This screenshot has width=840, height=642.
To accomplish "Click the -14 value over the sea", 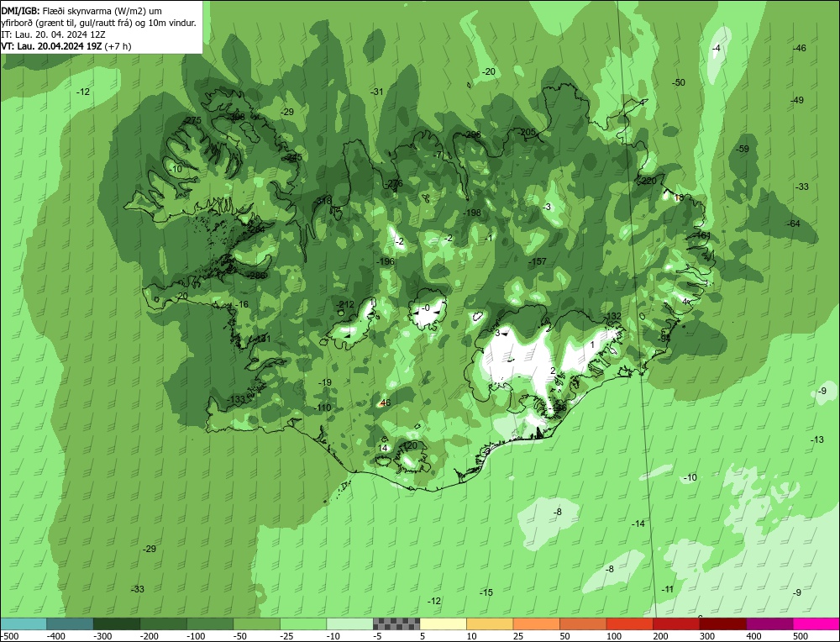I will [x=638, y=524].
